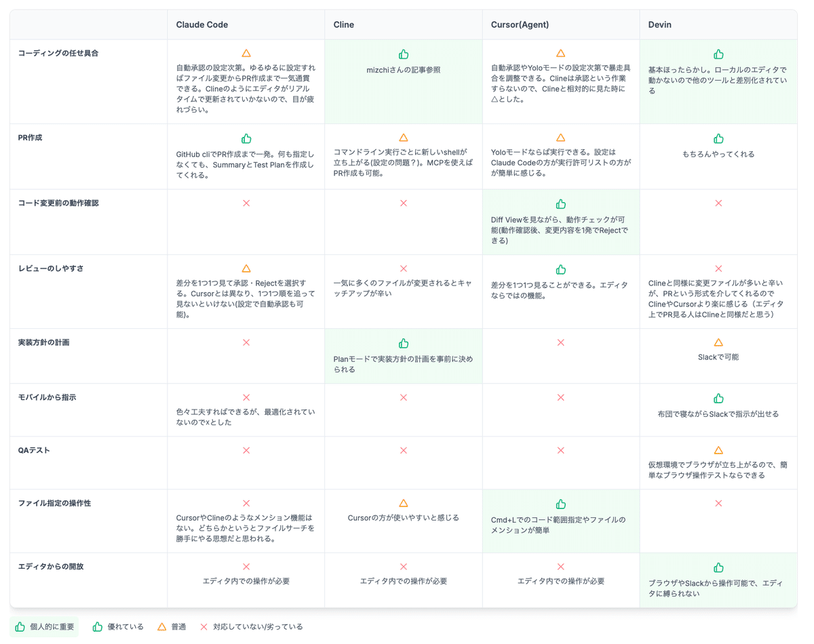
Task: Click the thumbs-up icon in Devin's モバイルから指示 cell
Action: (718, 398)
